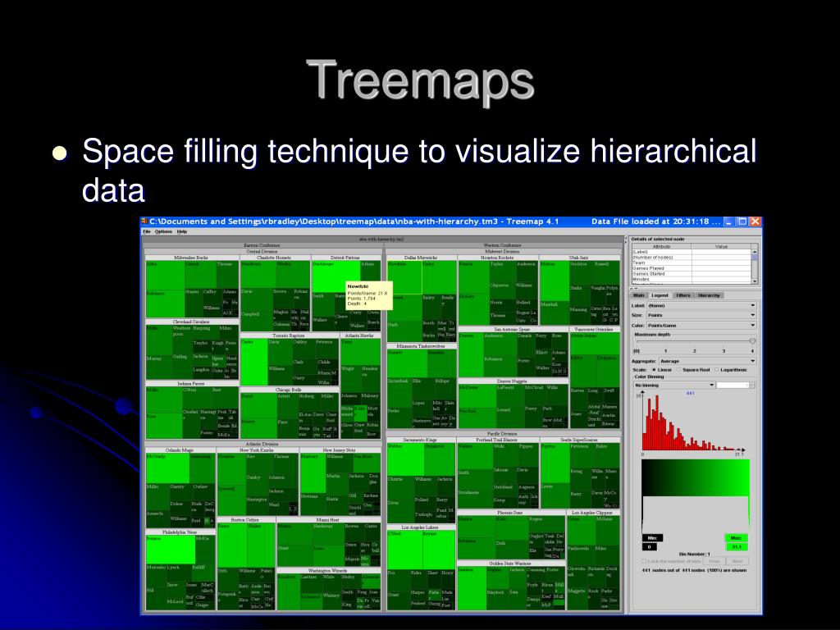This screenshot has height=630, width=840.
Task: Click the Dallas Mavericks team header
Action: point(421,258)
